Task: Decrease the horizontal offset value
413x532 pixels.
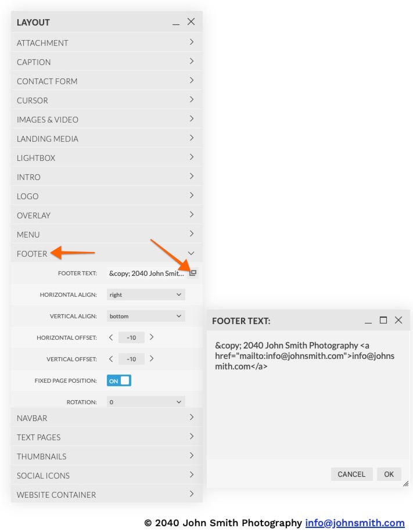Action: [111, 337]
